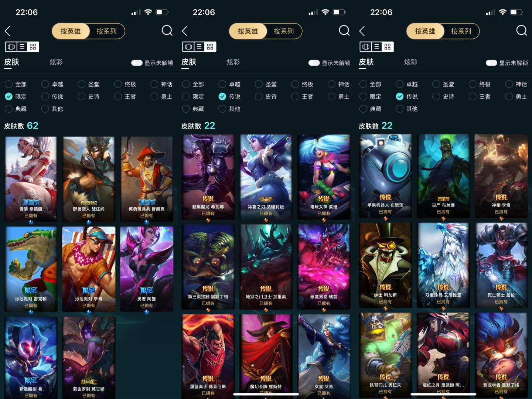
Task: Select the 史诗 filter in middle panel
Action: (266, 96)
